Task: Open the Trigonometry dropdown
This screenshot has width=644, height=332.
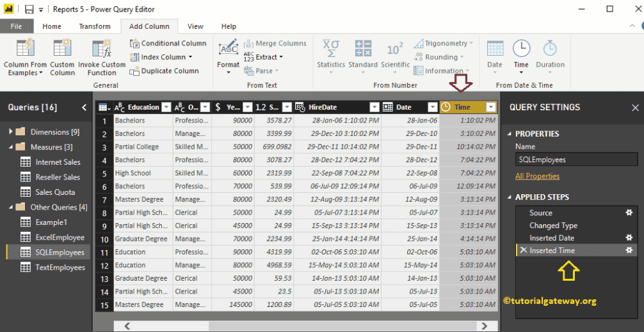Action: pyautogui.click(x=471, y=43)
